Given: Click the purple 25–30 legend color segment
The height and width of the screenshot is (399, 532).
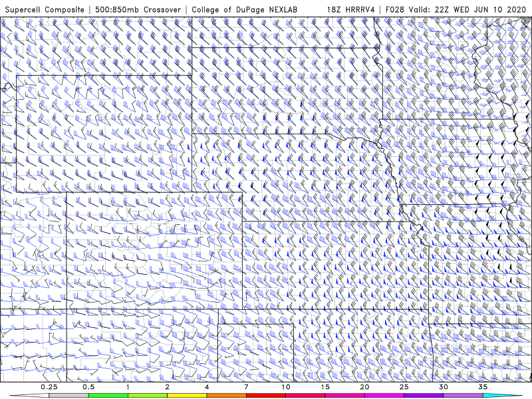Looking at the screenshot, I should (424, 396).
